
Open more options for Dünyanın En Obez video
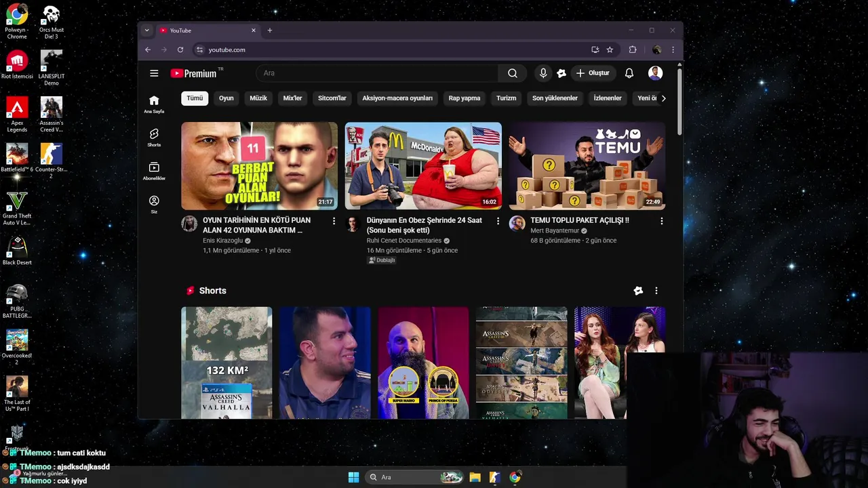pos(498,221)
